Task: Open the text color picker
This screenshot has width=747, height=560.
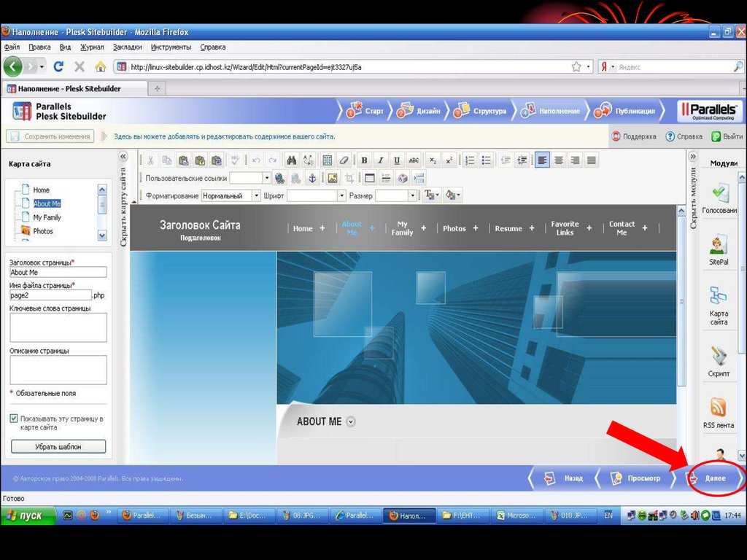Action: [x=432, y=195]
